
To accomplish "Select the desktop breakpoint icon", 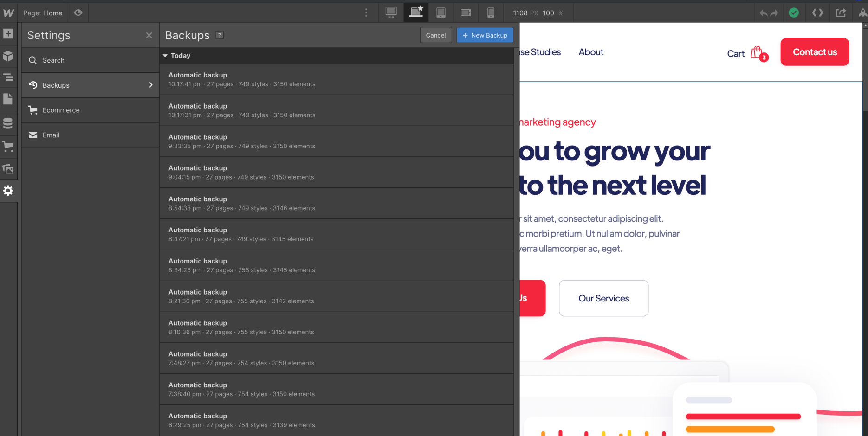I will coord(391,13).
